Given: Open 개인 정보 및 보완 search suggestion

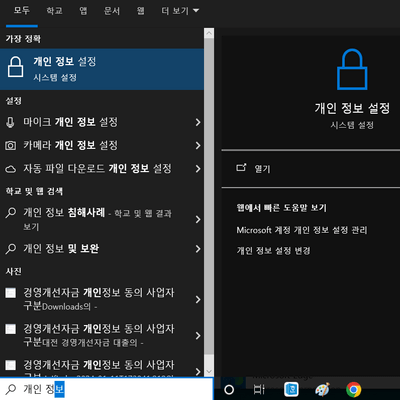Looking at the screenshot, I should click(102, 249).
